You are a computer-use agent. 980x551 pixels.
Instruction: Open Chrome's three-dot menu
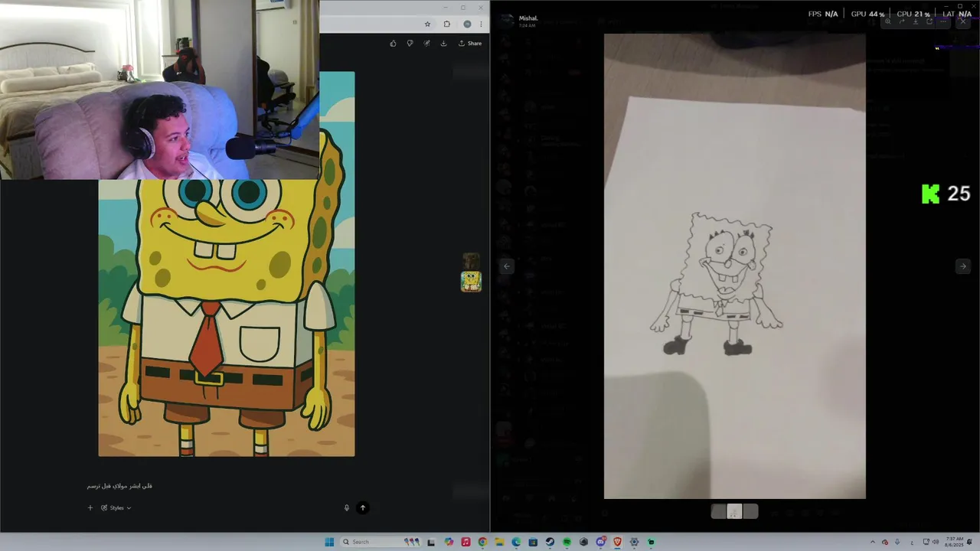pyautogui.click(x=481, y=24)
